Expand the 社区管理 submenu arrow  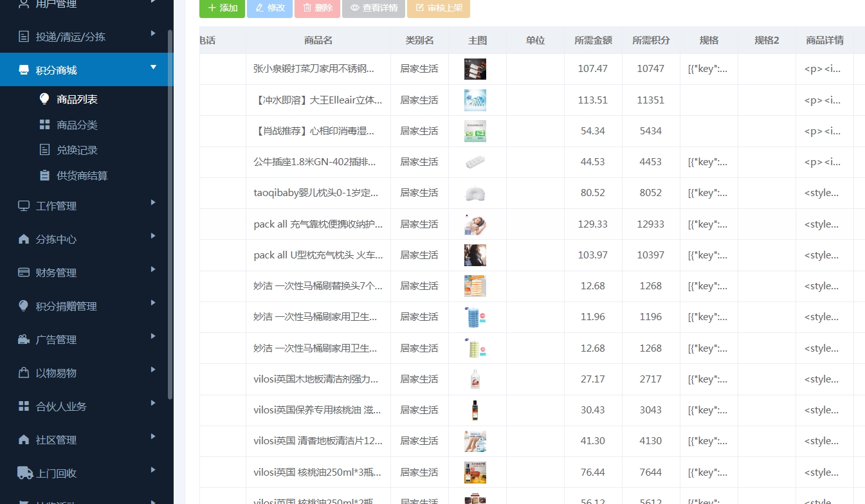tap(153, 437)
